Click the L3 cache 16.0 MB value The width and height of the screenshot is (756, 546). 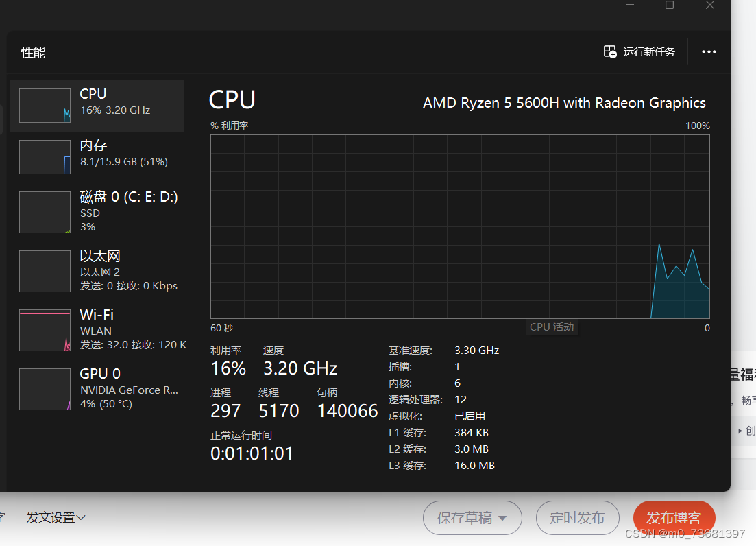474,466
